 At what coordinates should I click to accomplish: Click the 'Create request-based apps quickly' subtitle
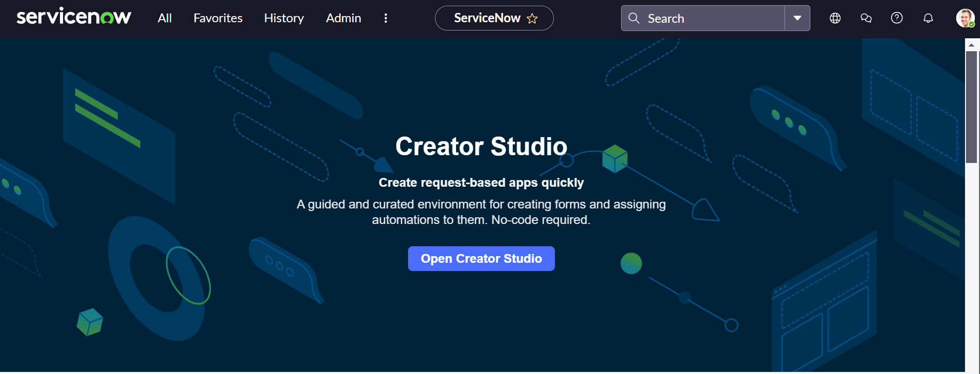(x=481, y=183)
